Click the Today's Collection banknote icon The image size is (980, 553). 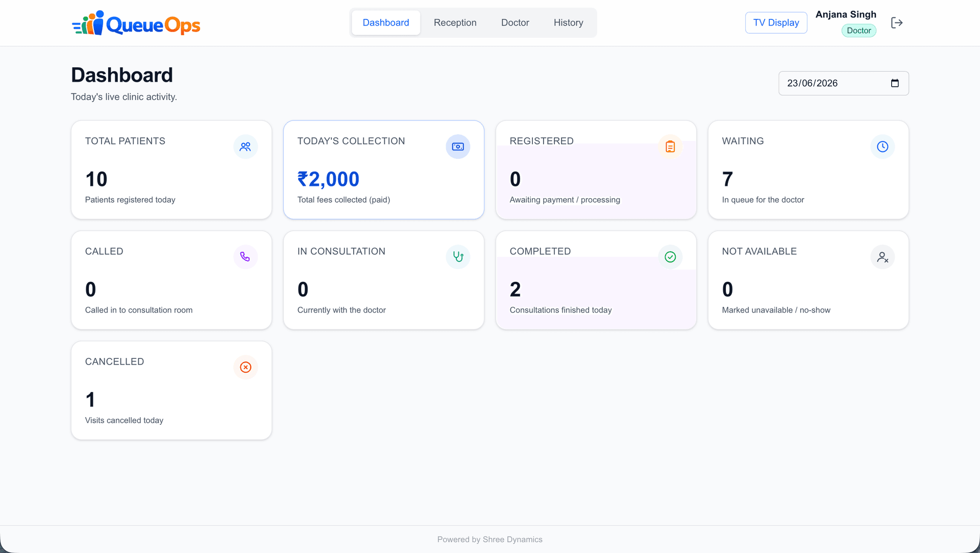coord(458,147)
